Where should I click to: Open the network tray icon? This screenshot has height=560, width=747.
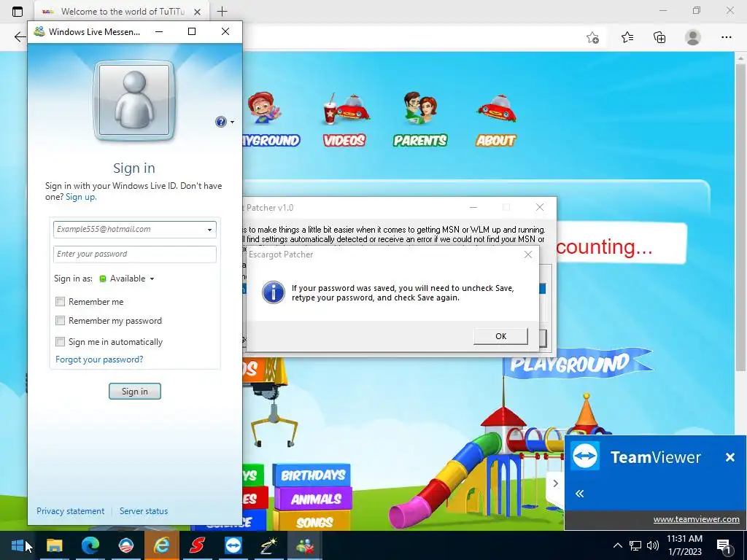click(635, 545)
